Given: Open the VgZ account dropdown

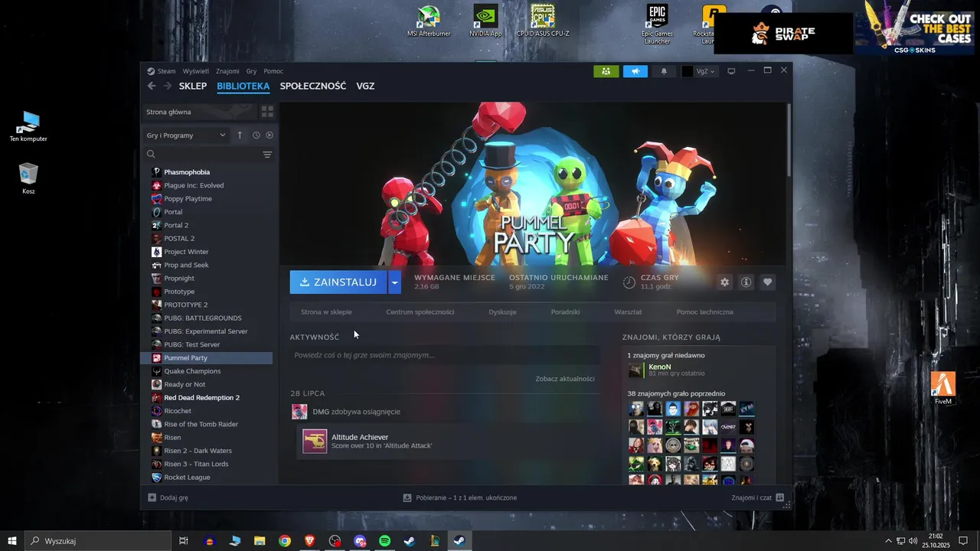Looking at the screenshot, I should point(699,71).
